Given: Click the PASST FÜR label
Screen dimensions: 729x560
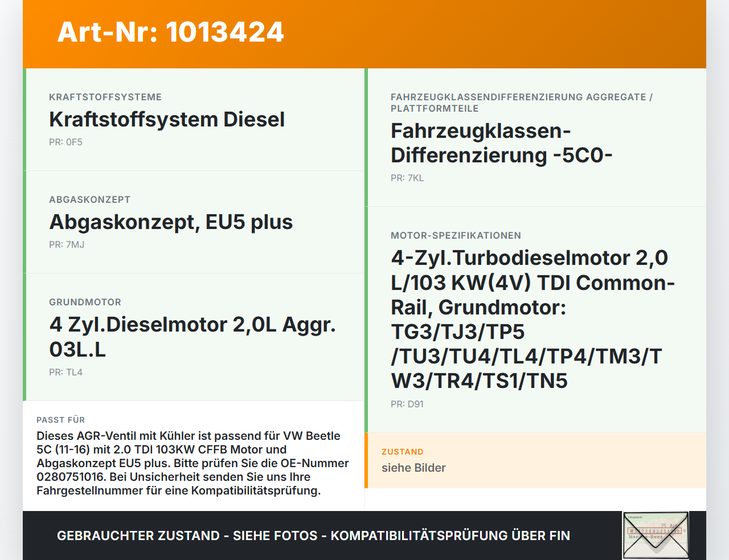Looking at the screenshot, I should 60,420.
